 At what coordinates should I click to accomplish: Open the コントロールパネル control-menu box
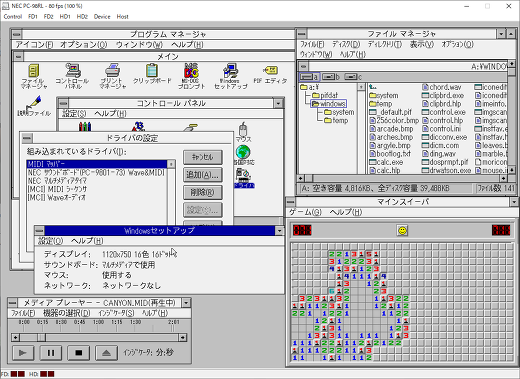click(x=63, y=103)
